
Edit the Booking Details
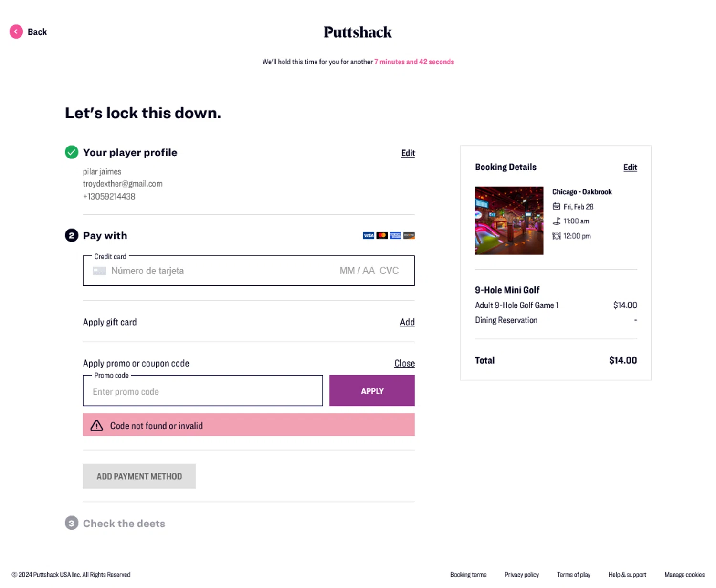pos(630,167)
